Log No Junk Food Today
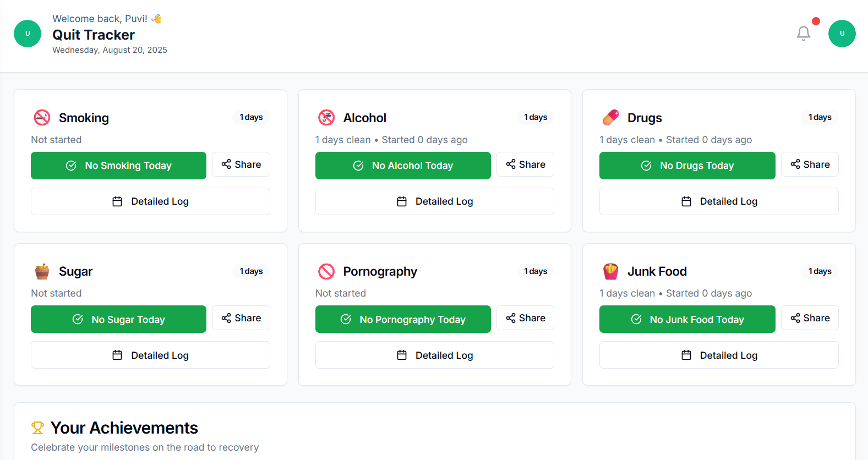The image size is (868, 460). 687,319
